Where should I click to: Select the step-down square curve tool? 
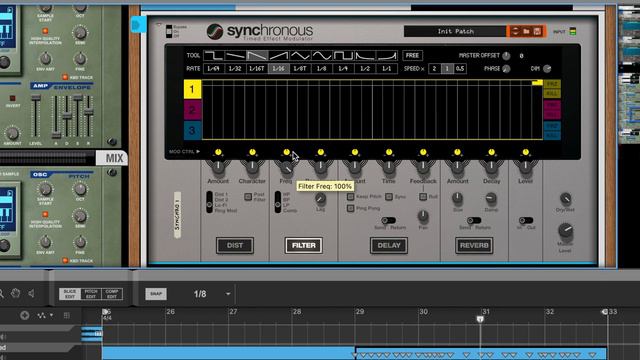(213, 56)
